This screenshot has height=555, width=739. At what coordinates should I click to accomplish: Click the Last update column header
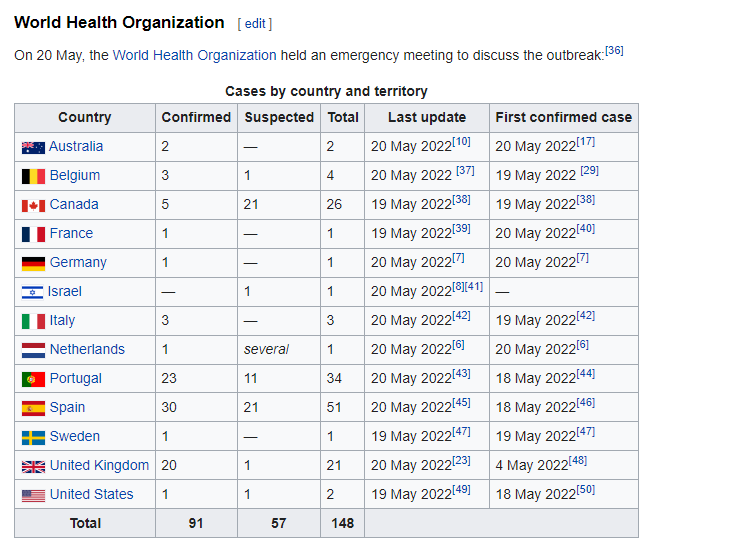(x=427, y=117)
